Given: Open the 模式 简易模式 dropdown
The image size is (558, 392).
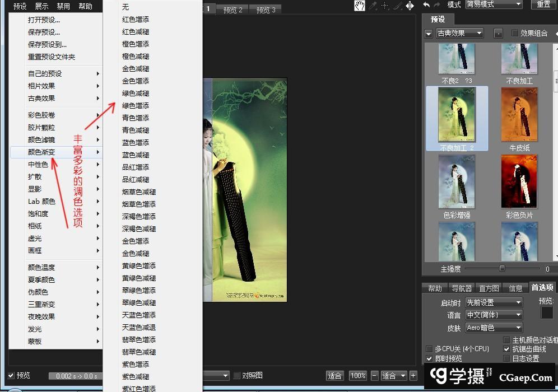Looking at the screenshot, I should pyautogui.click(x=494, y=4).
